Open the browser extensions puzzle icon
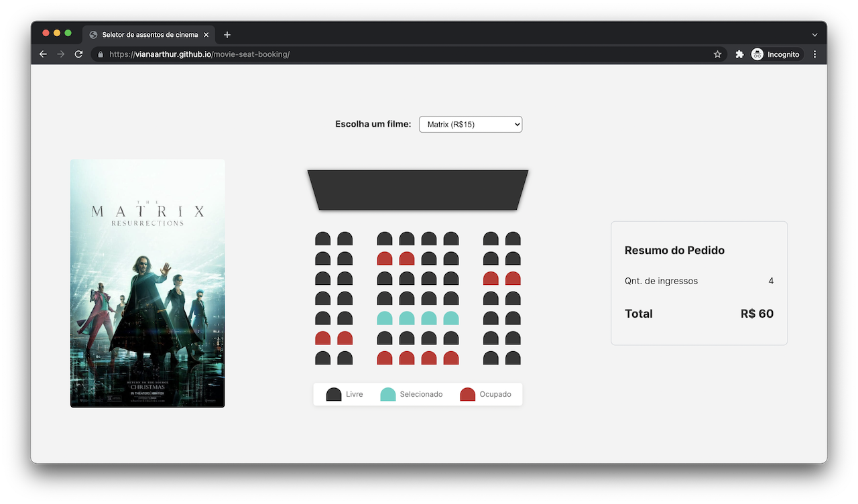This screenshot has width=858, height=504. [739, 54]
